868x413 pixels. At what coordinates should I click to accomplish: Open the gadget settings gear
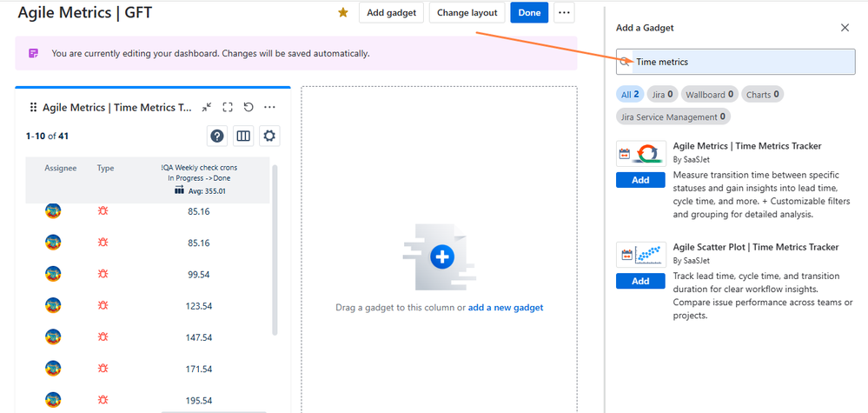[269, 136]
